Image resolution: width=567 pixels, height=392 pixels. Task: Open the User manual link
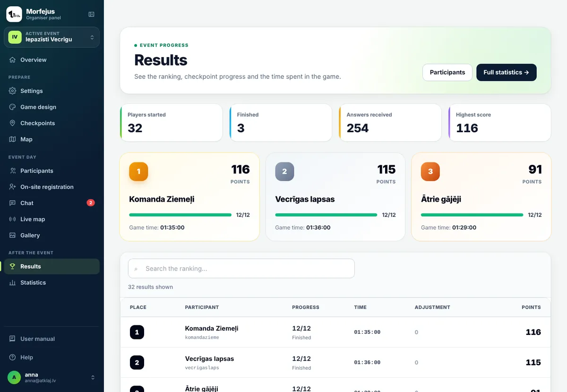[52, 339]
